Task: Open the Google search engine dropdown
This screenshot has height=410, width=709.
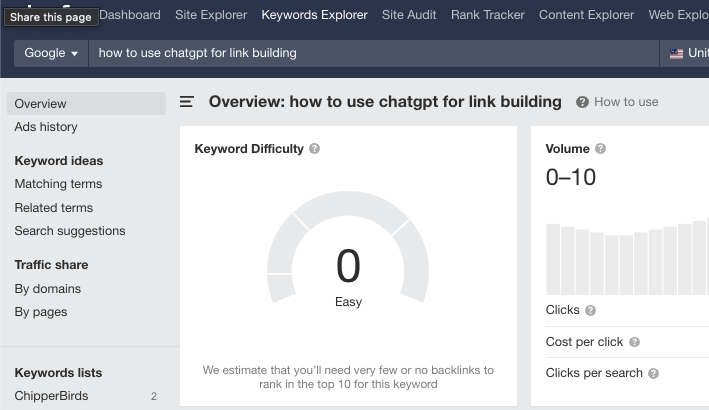Action: 51,53
